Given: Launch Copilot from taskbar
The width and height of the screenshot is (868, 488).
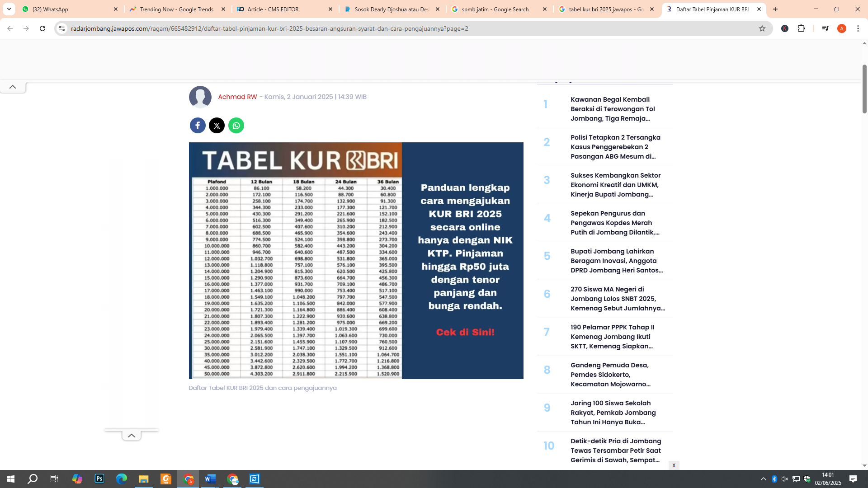Looking at the screenshot, I should coord(77,479).
